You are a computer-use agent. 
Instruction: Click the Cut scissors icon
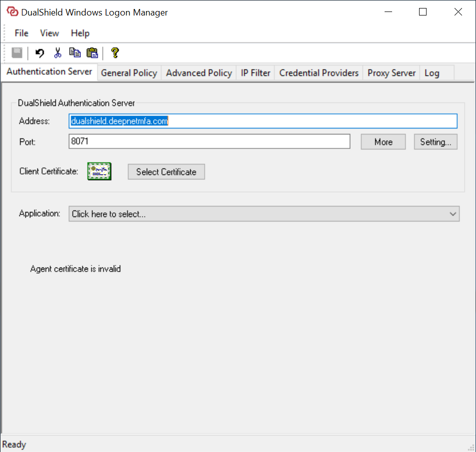(57, 52)
